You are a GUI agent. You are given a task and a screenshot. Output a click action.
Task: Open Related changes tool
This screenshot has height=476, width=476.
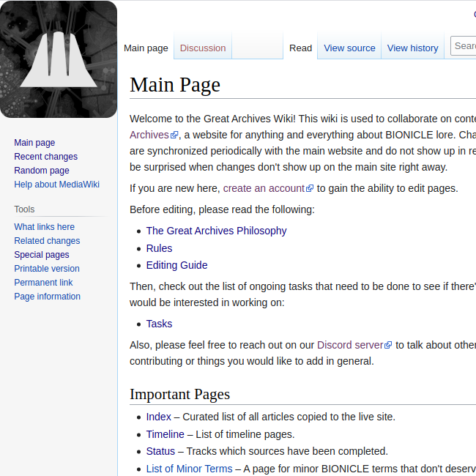click(47, 241)
